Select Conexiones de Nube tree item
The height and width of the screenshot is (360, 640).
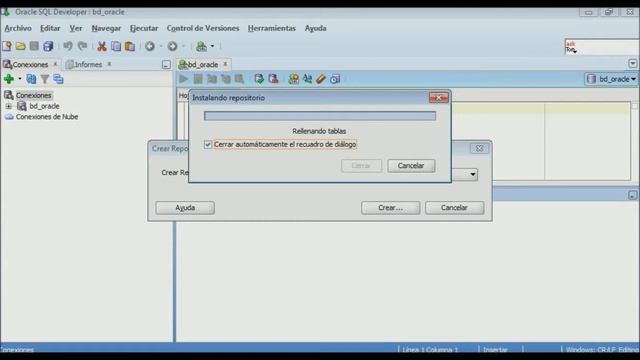click(x=47, y=117)
